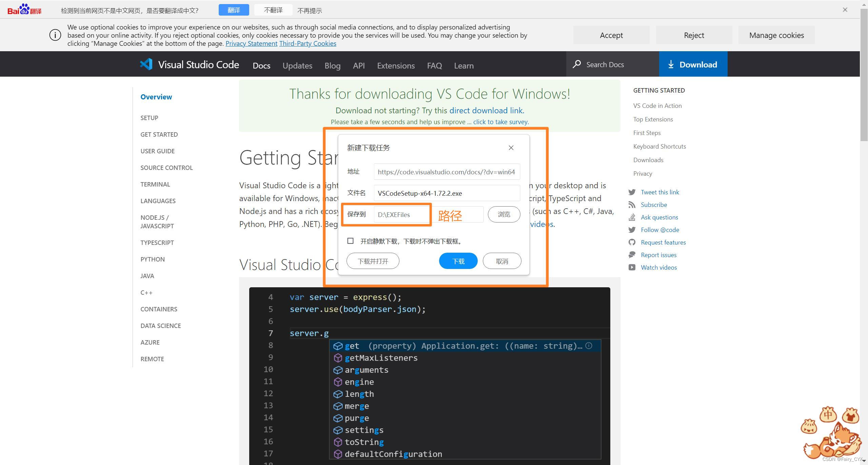Click the comment icon beside Report issues
868x465 pixels.
tap(632, 255)
